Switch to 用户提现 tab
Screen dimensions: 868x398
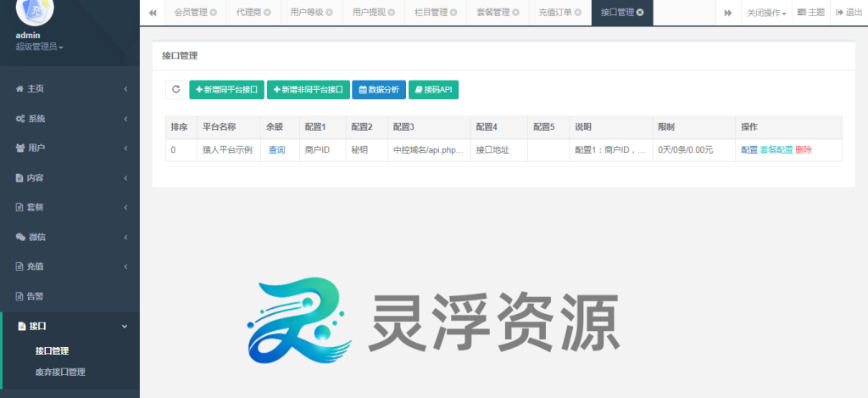click(x=369, y=12)
